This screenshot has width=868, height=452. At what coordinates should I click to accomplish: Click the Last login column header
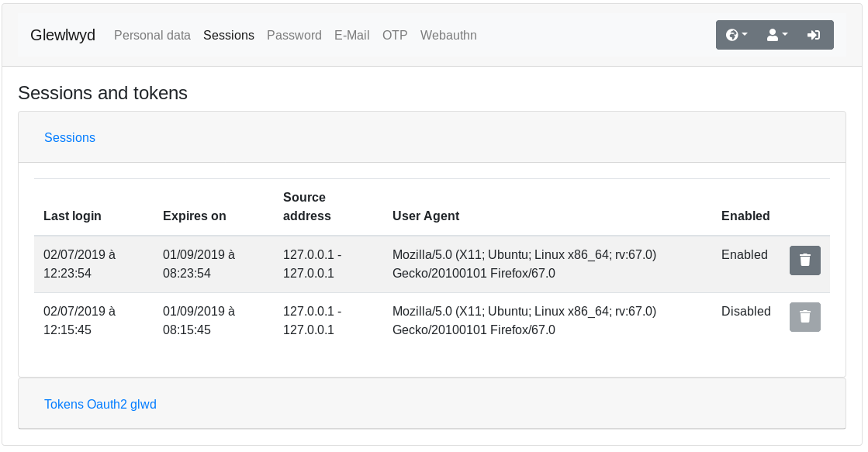[x=72, y=216]
